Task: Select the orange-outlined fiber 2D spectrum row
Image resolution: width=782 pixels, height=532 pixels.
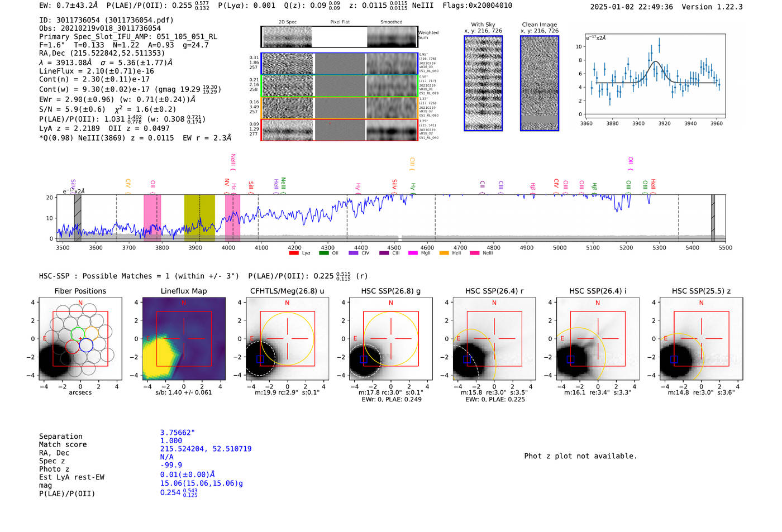Action: coord(340,108)
